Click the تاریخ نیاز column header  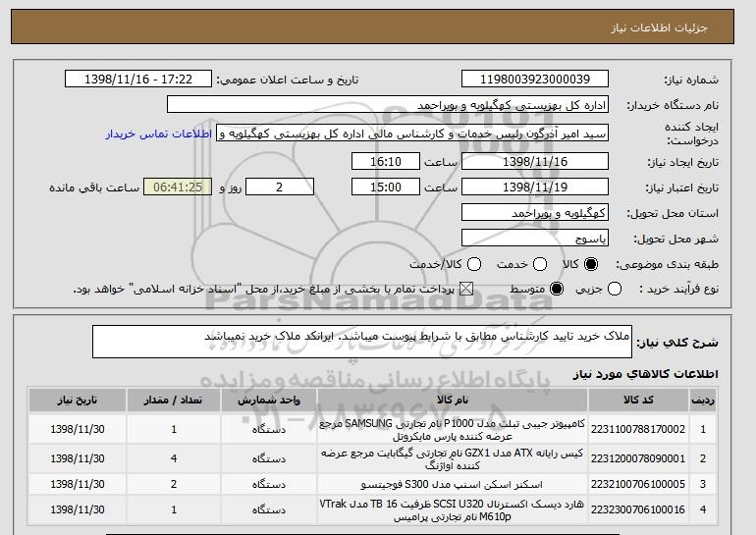coord(78,401)
